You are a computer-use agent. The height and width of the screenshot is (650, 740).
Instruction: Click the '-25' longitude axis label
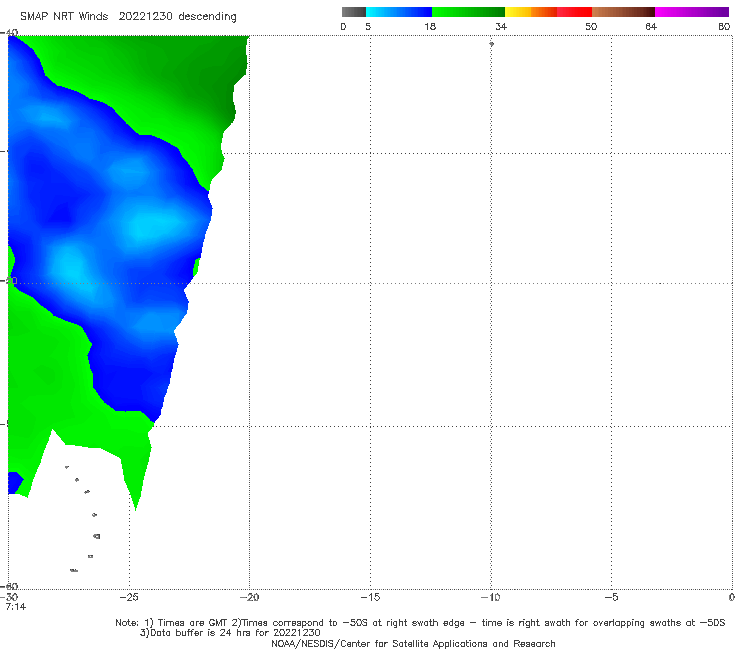(x=129, y=597)
